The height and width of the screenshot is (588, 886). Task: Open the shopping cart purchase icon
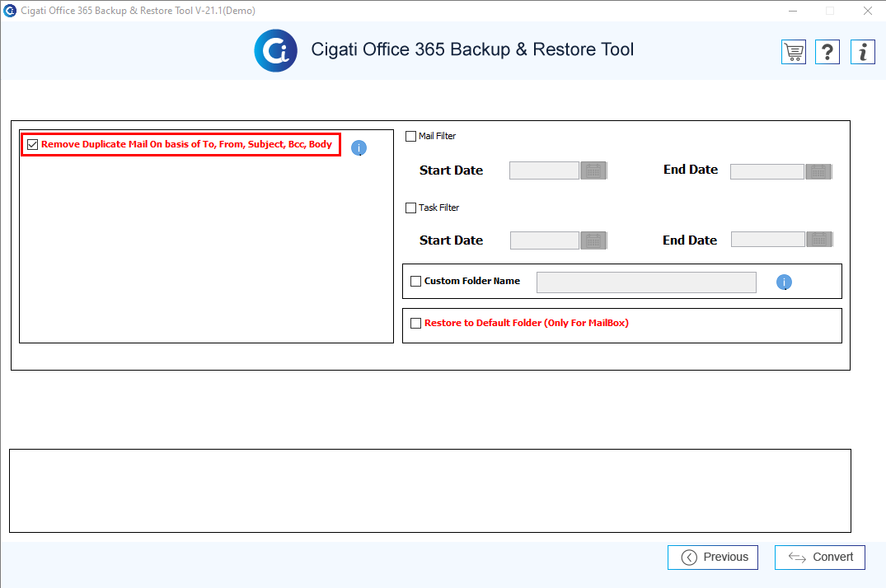pyautogui.click(x=794, y=52)
